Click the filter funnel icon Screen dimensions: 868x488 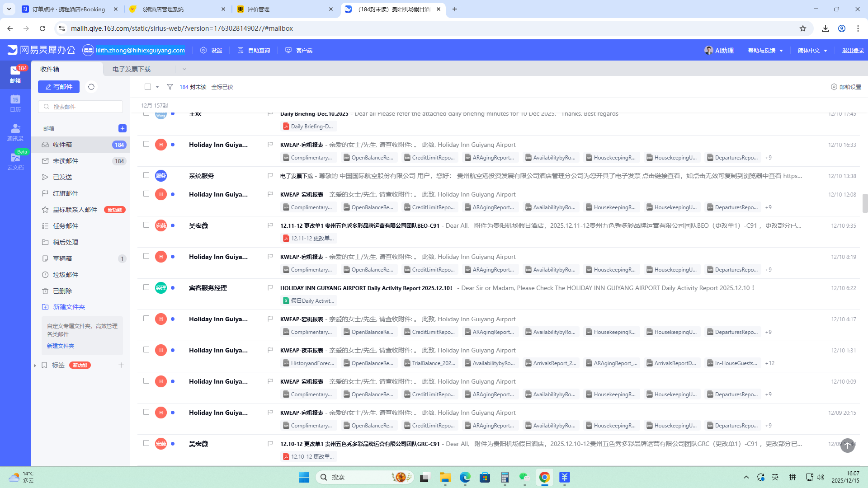[170, 87]
